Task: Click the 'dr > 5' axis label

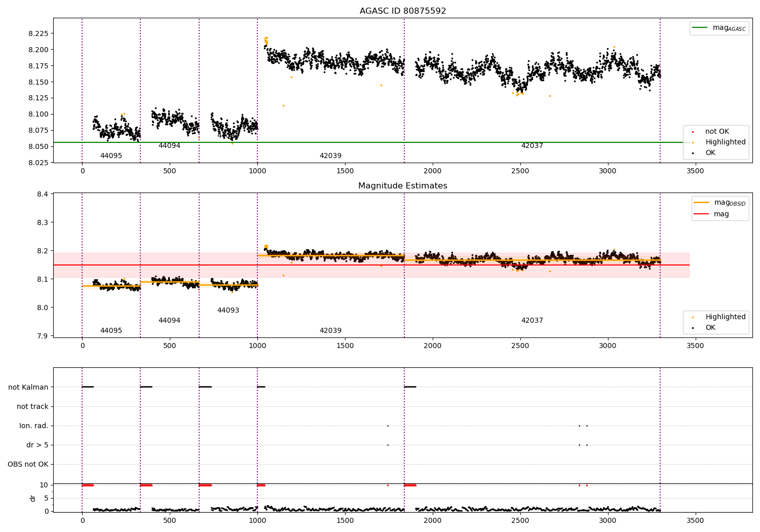Action: pyautogui.click(x=37, y=445)
